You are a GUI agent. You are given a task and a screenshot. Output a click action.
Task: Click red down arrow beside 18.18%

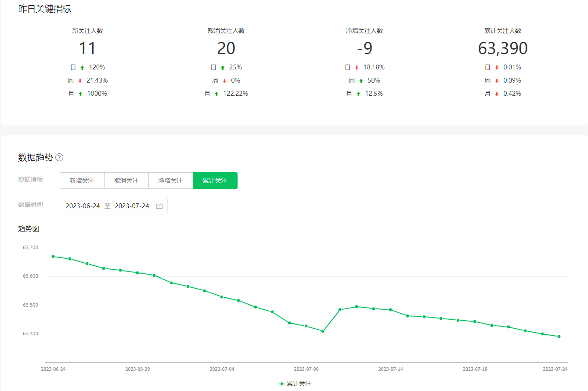357,68
